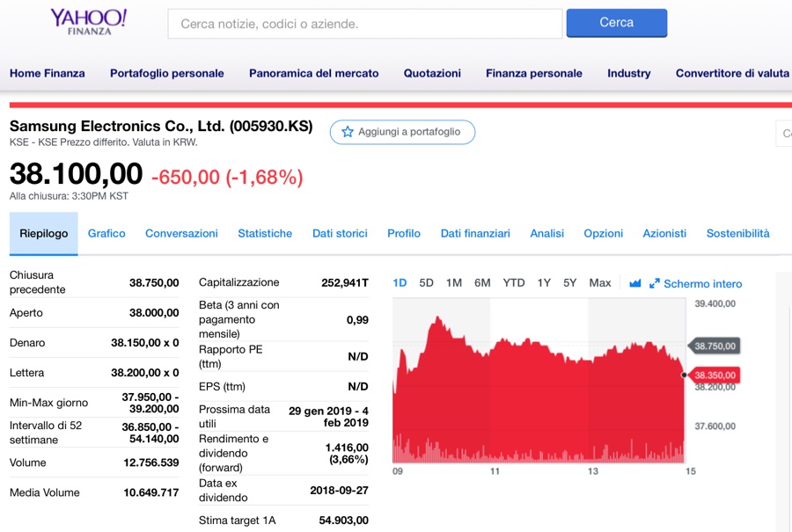Viewport: 792px width, 532px height.
Task: Open the Conversazioni tab
Action: click(x=181, y=234)
